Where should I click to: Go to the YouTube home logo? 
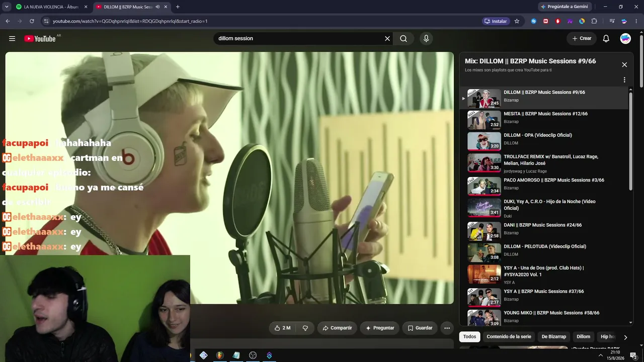[40, 39]
